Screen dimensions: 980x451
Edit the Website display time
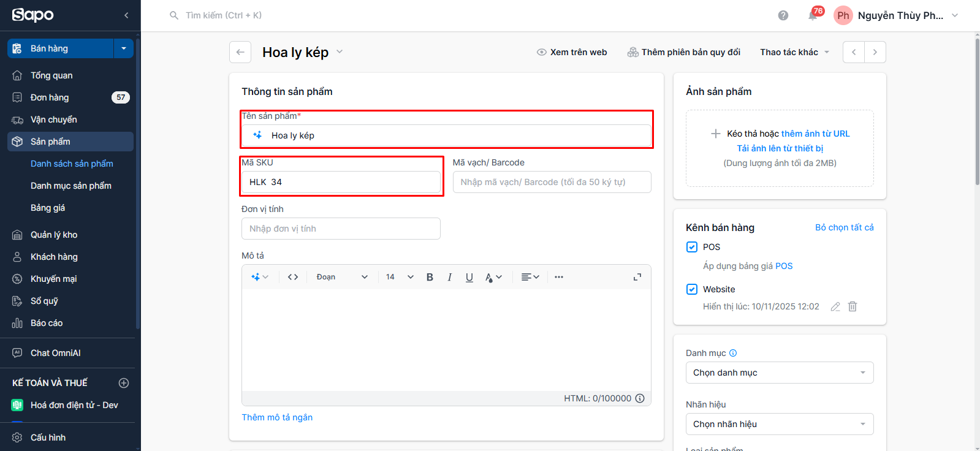click(x=835, y=306)
